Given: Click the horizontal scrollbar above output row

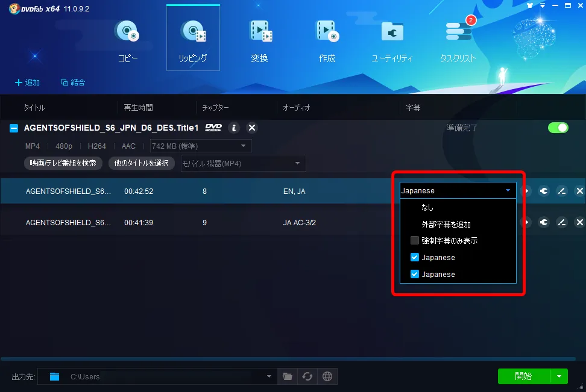Looking at the screenshot, I should pos(288,359).
